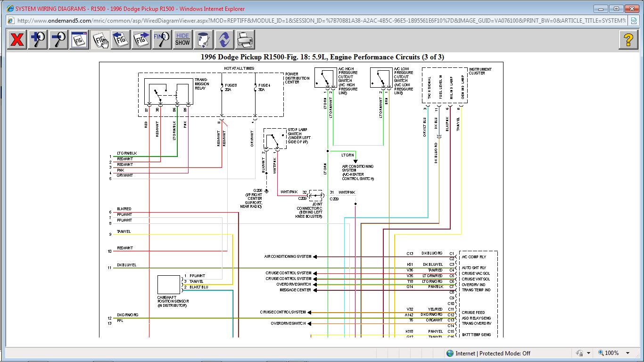Open the FIND search tool
644x362 pixels.
coord(162,40)
